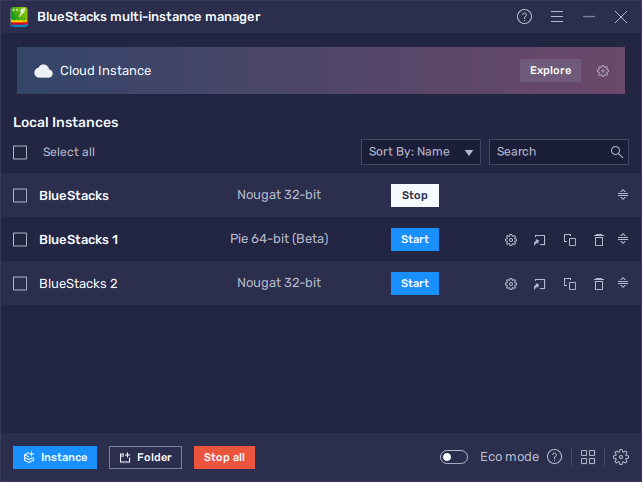Arrange instances using the grid icon
Viewport: 642px width, 482px height.
click(x=588, y=457)
